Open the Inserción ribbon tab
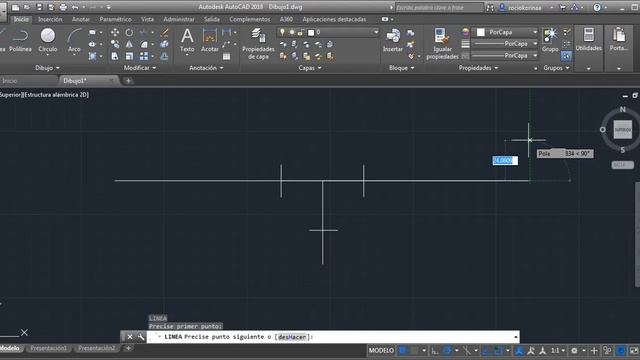The width and height of the screenshot is (640, 360). click(50, 19)
